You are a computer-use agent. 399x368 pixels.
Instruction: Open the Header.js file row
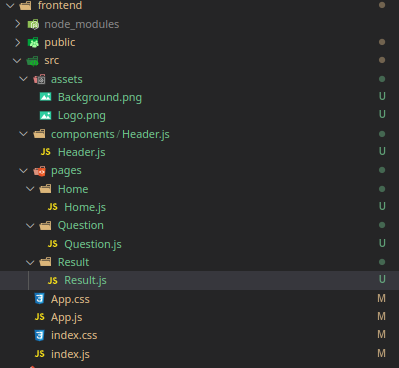(199, 152)
